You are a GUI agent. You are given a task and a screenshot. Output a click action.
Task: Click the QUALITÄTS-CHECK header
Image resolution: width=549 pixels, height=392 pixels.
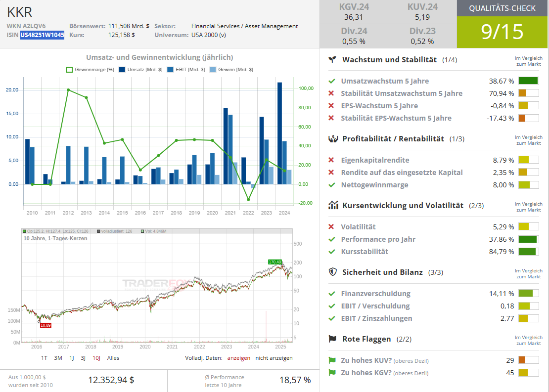pos(503,8)
